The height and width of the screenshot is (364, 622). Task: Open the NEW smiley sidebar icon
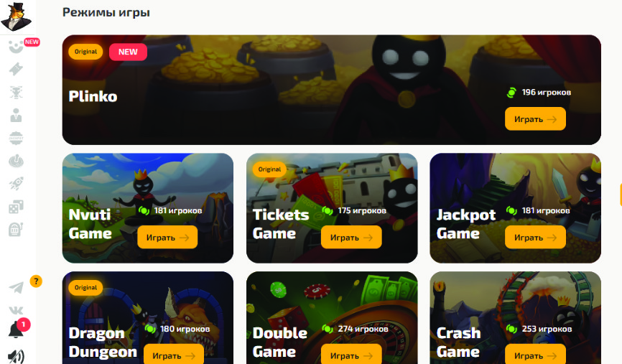tap(17, 47)
